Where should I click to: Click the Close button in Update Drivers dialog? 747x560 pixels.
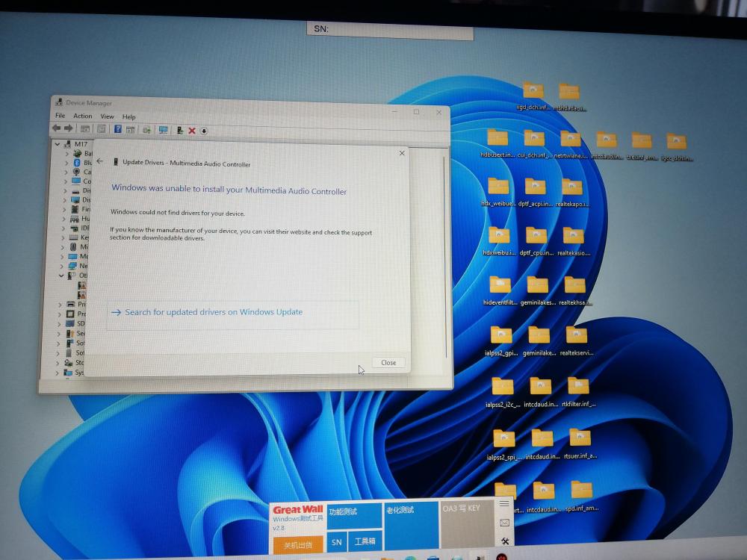pos(388,362)
